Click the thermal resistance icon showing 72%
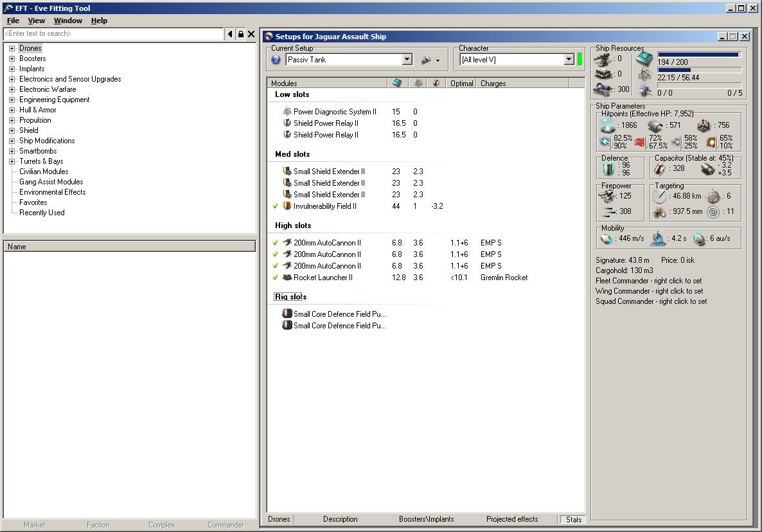 639,142
